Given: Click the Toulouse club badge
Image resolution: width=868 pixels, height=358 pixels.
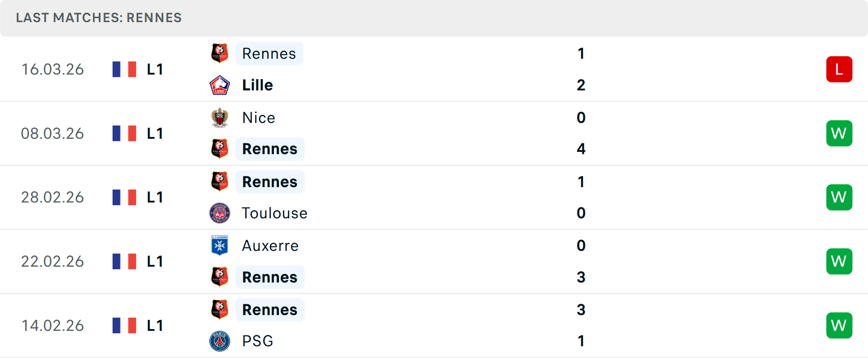Looking at the screenshot, I should pyautogui.click(x=220, y=213).
